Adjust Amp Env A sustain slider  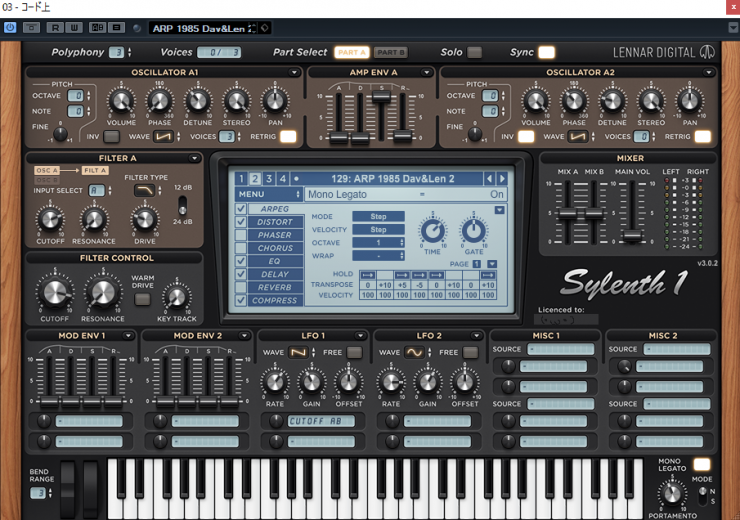pos(381,97)
